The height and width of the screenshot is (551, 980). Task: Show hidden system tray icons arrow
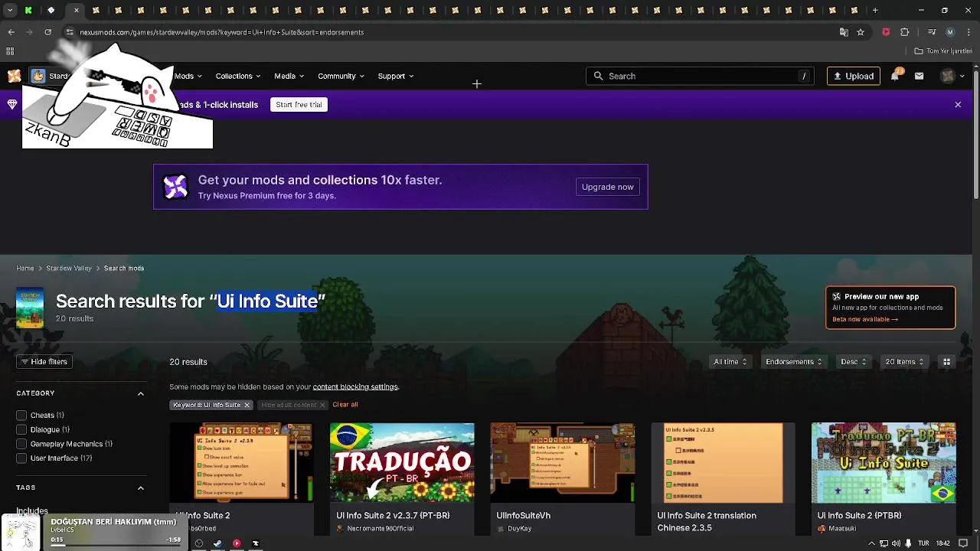(x=871, y=543)
